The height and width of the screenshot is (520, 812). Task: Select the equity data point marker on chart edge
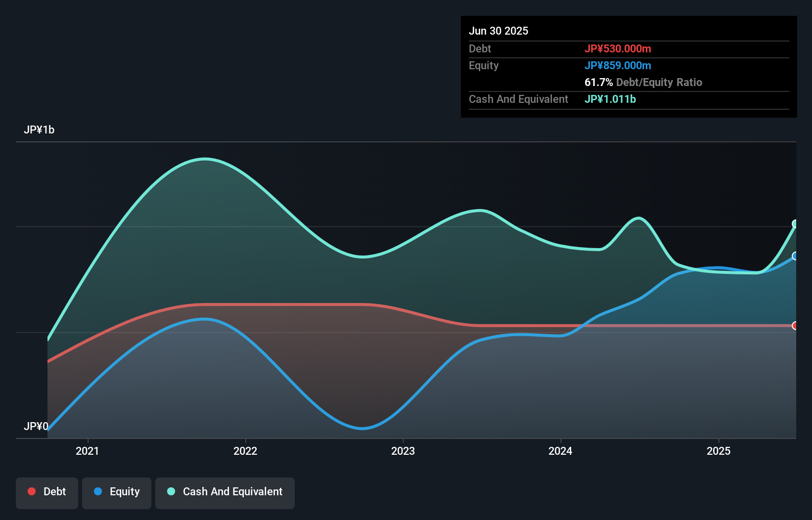(795, 256)
